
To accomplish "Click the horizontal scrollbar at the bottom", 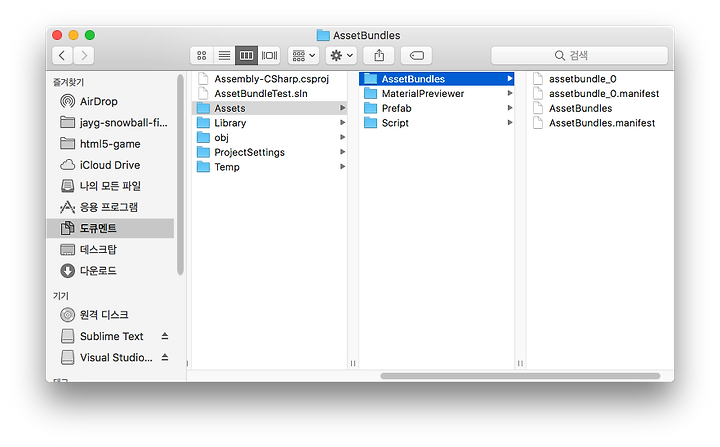I will coord(520,376).
